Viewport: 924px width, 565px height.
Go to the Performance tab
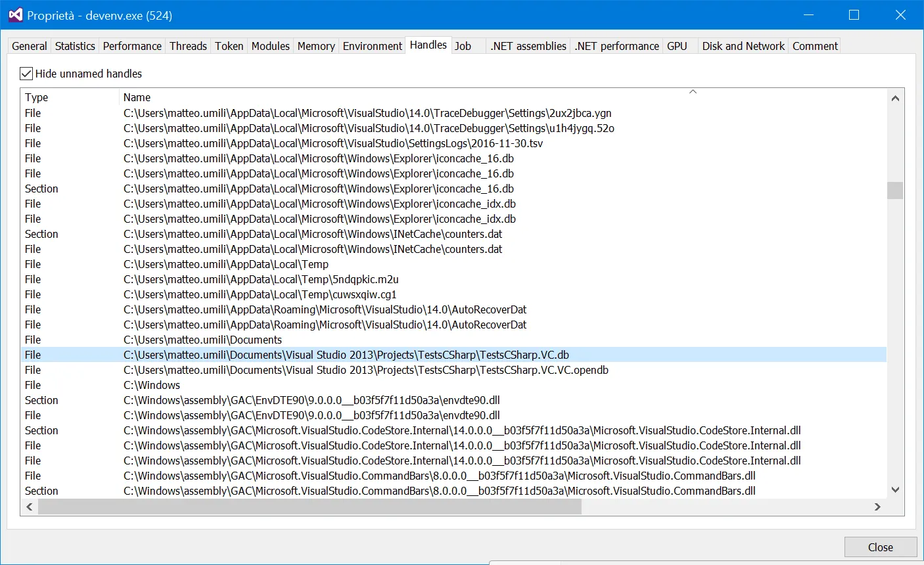(132, 46)
